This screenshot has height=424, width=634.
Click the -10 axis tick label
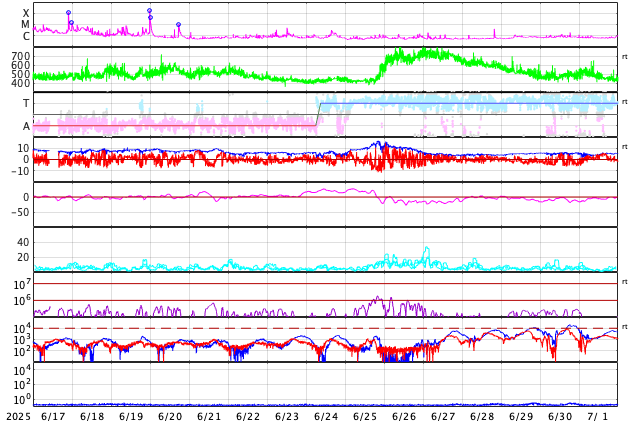click(19, 171)
